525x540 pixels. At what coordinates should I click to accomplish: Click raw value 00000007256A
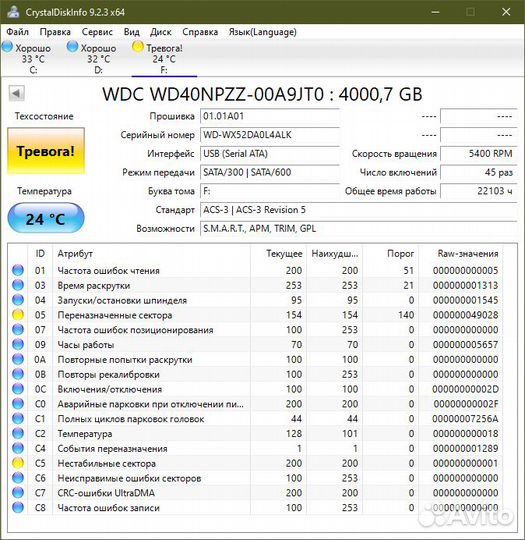[x=465, y=418]
